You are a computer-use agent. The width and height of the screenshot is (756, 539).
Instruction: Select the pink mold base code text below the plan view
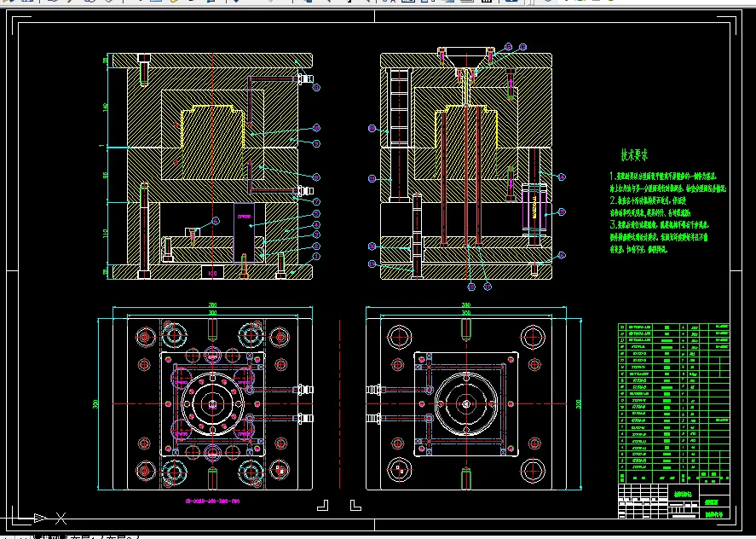coord(212,501)
